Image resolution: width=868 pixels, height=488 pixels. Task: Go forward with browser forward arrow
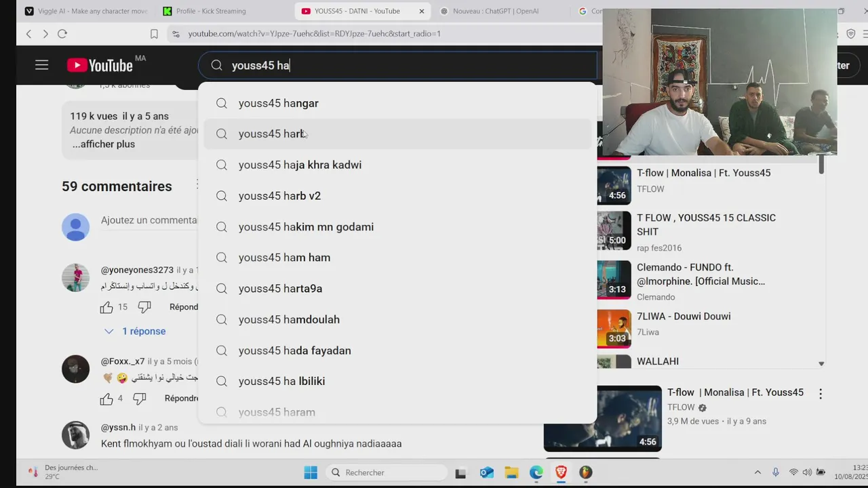(x=45, y=34)
